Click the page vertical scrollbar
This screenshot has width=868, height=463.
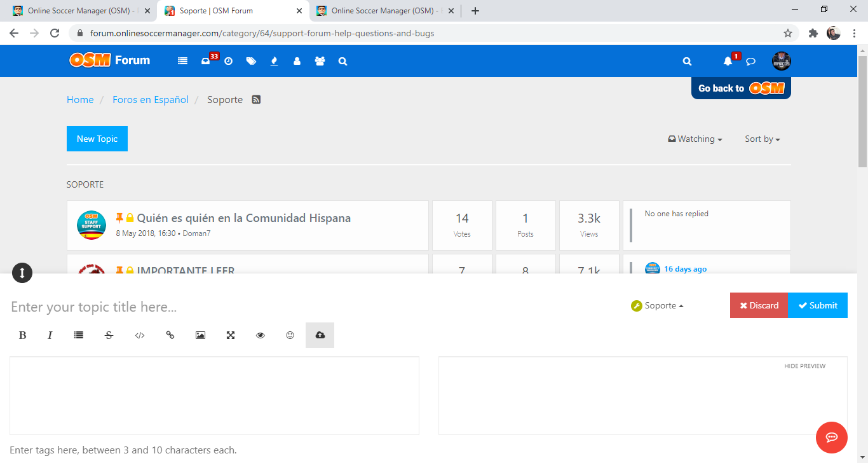click(x=862, y=112)
